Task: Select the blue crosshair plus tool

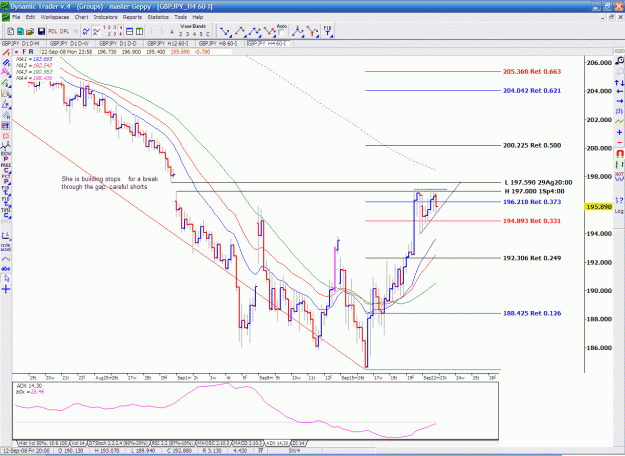Action: (x=6, y=289)
